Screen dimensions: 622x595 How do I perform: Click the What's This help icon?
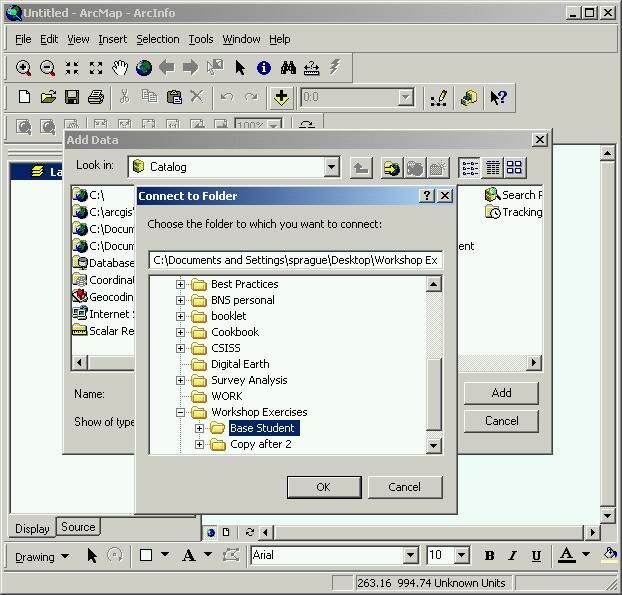tap(498, 98)
